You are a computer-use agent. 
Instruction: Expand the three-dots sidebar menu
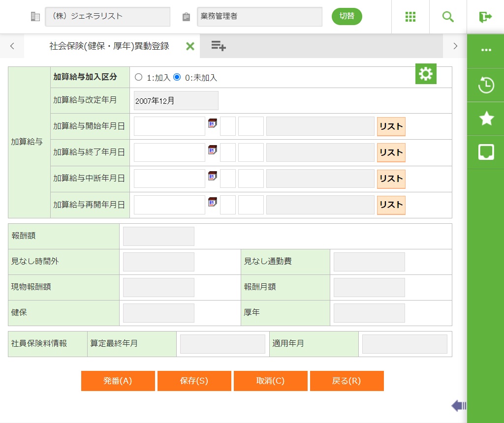tap(486, 50)
